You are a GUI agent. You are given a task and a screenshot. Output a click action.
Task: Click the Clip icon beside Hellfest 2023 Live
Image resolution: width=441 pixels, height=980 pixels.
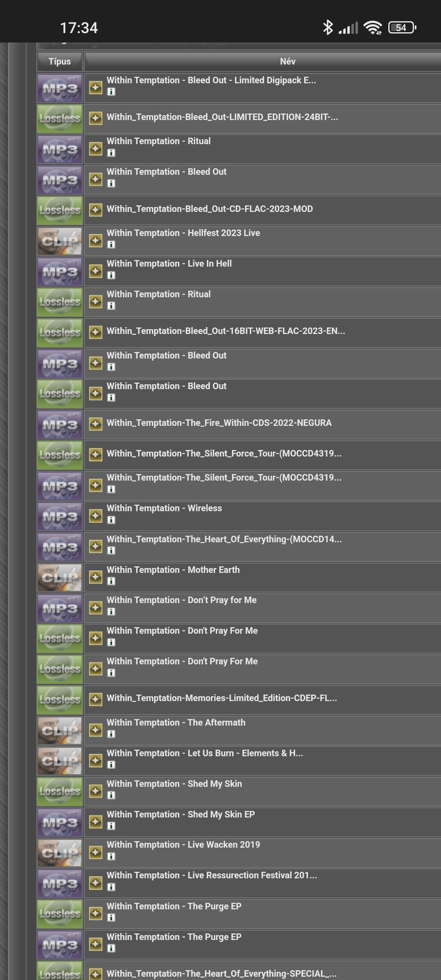[60, 241]
